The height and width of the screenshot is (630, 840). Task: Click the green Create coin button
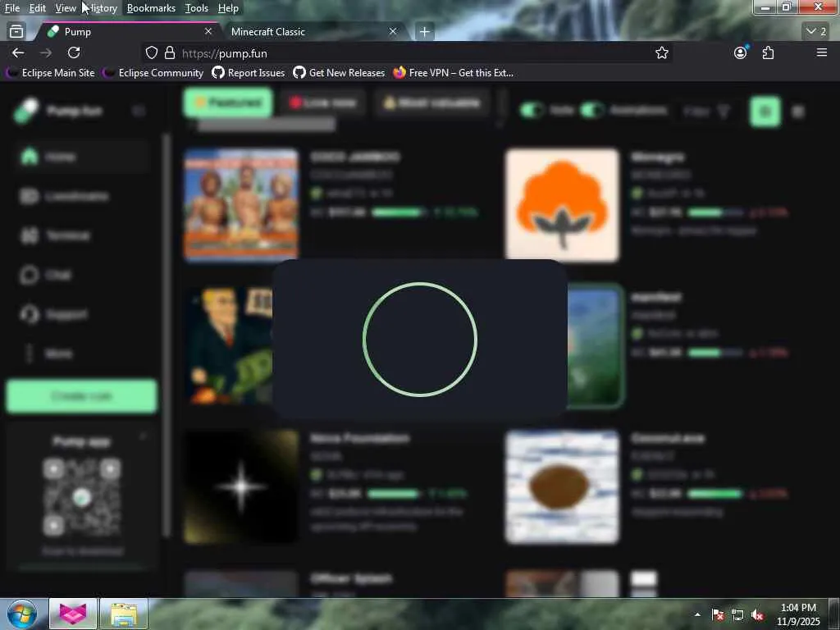coord(82,396)
